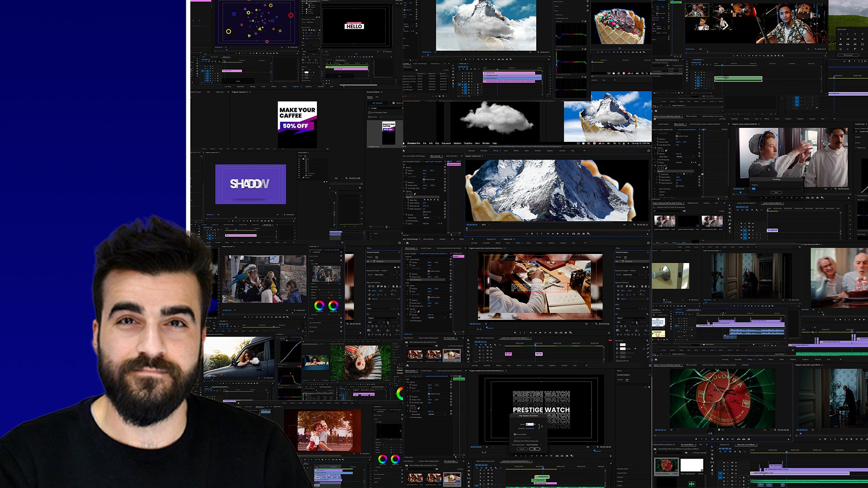This screenshot has height=488, width=868.
Task: Play the PERFECTION clip in its Program monitor
Action: point(540,333)
